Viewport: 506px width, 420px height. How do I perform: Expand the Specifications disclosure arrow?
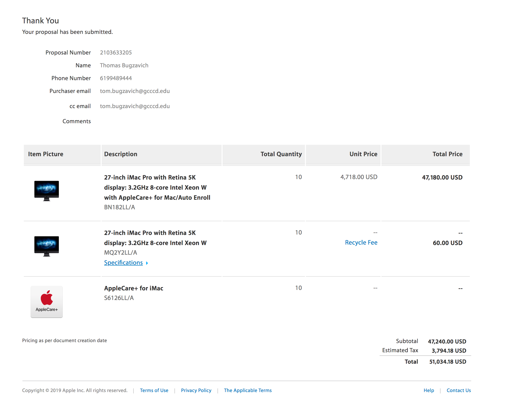(147, 263)
